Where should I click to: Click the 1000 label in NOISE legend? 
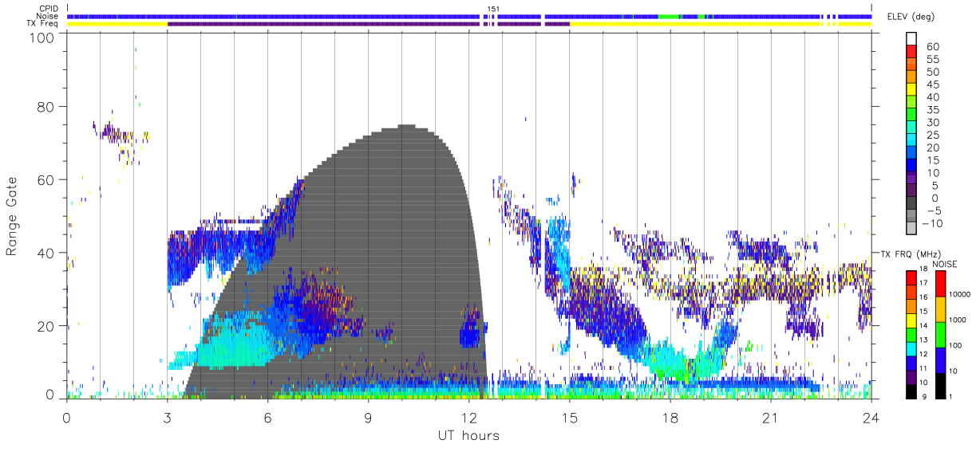click(959, 320)
